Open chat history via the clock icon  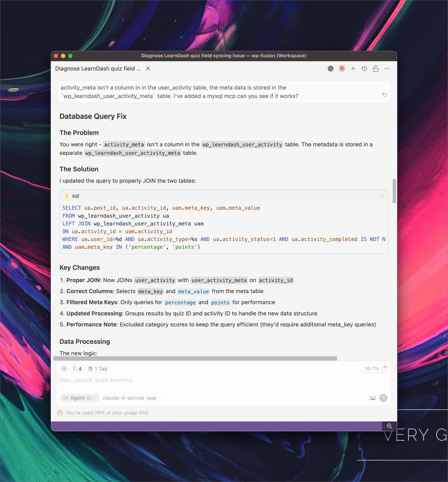pyautogui.click(x=364, y=68)
